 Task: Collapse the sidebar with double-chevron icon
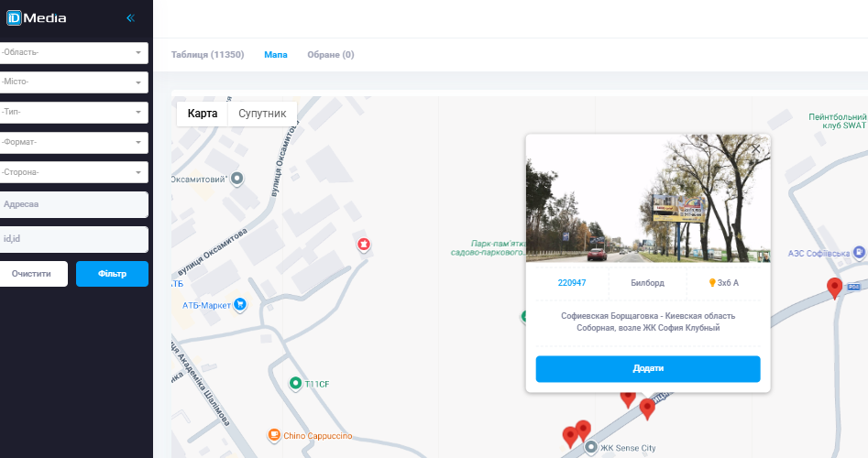coord(131,18)
